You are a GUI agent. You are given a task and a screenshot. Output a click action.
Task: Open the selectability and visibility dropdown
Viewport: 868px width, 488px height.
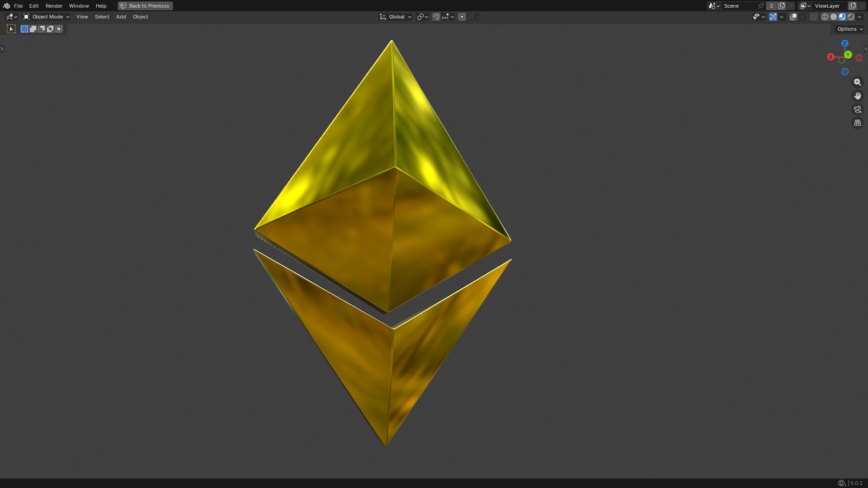759,17
